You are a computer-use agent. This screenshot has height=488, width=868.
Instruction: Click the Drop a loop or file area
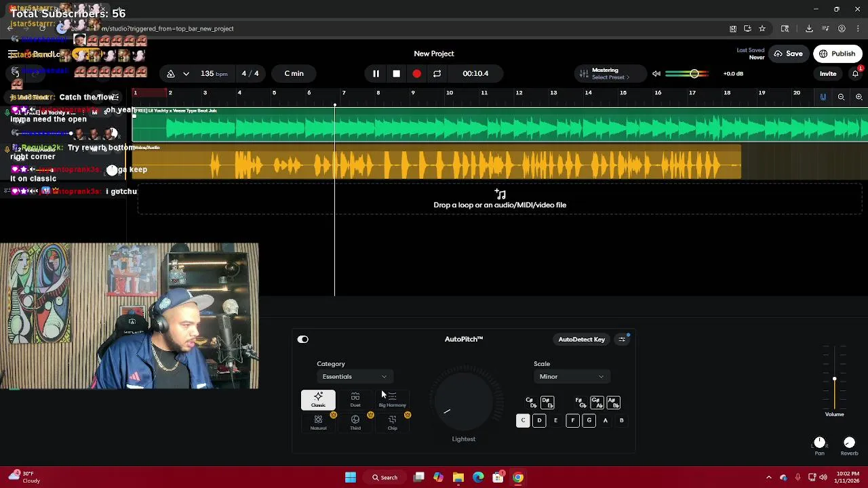pyautogui.click(x=500, y=200)
